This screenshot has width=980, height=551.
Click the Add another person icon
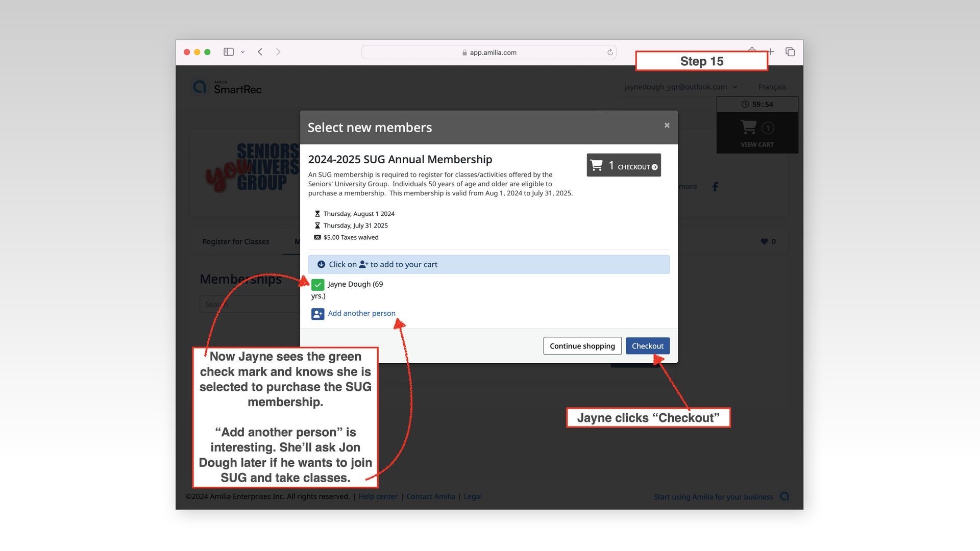point(317,314)
